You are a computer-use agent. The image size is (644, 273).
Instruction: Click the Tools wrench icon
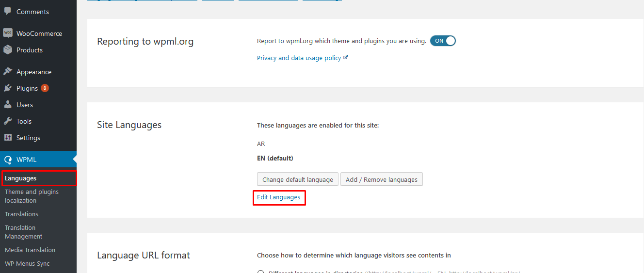point(8,121)
